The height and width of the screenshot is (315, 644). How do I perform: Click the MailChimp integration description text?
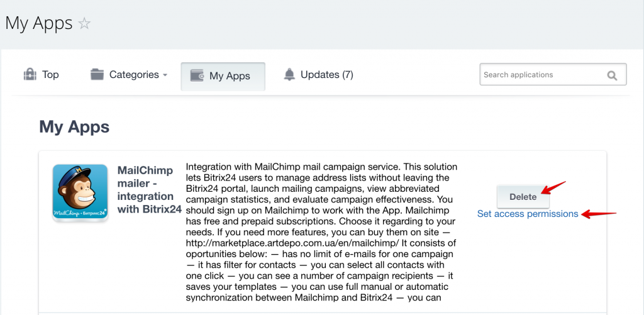[x=321, y=232]
